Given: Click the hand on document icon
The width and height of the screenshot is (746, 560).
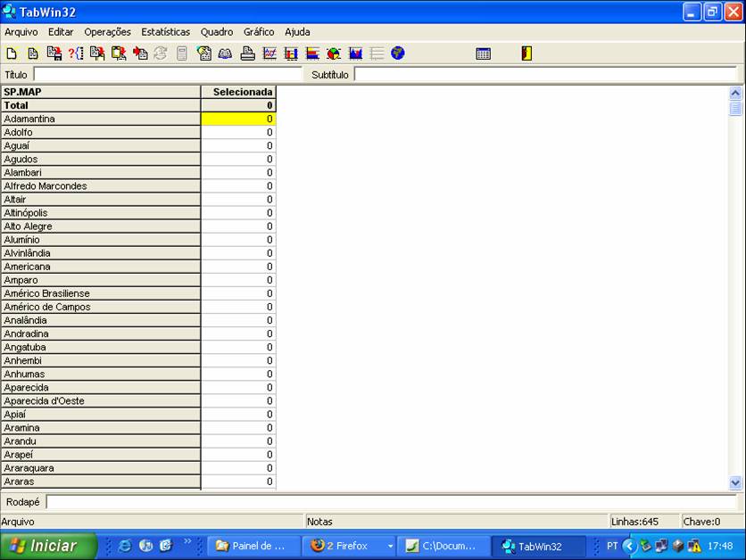Looking at the screenshot, I should click(x=204, y=54).
